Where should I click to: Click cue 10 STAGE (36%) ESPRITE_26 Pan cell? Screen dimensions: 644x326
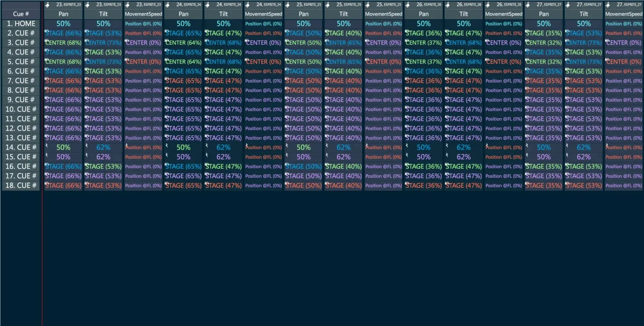424,109
